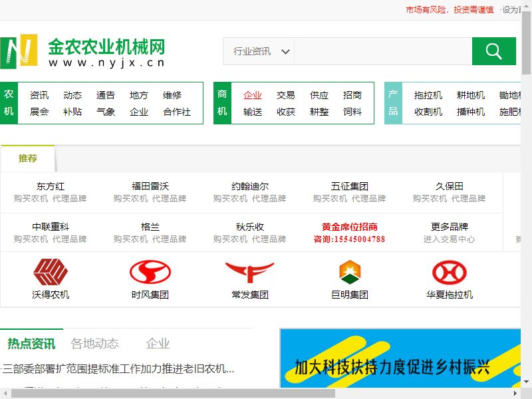This screenshot has height=399, width=532.
Task: Open the 约翰迪尔 brand link
Action: tap(250, 186)
